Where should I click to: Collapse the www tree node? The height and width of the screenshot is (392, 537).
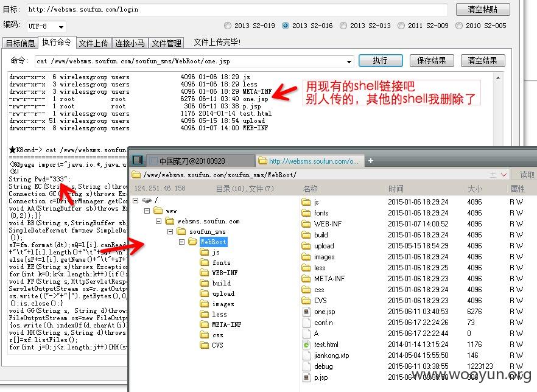147,211
